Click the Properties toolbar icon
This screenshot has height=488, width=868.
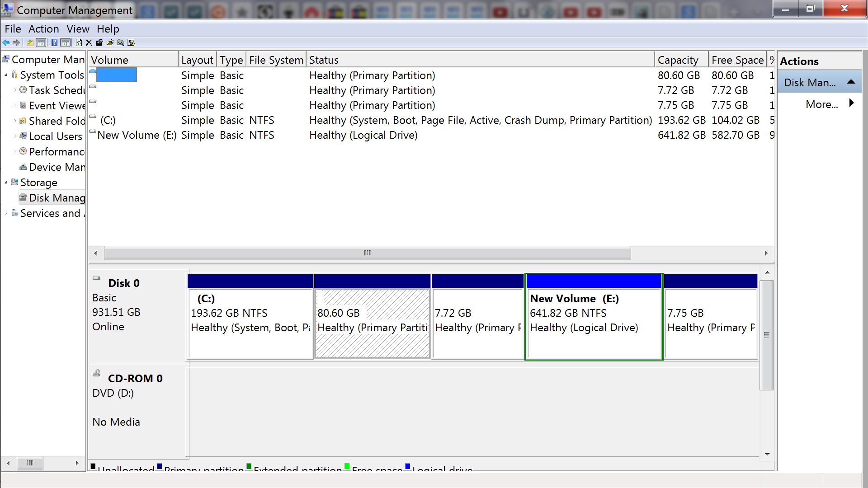tap(99, 42)
